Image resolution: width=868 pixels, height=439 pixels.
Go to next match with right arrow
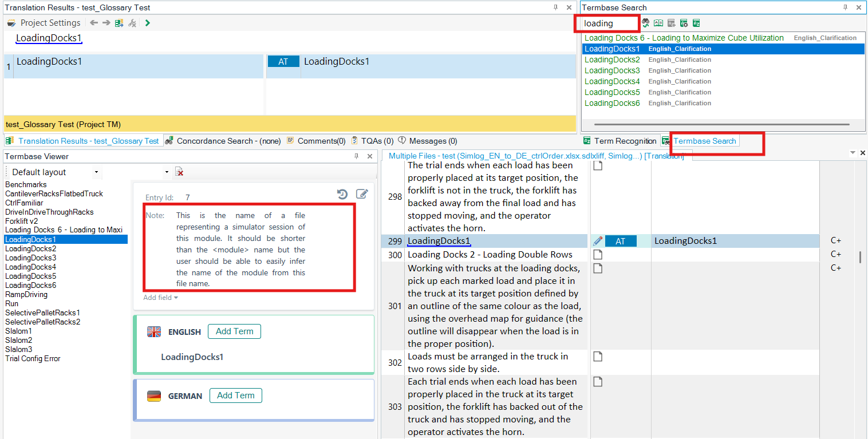click(106, 23)
